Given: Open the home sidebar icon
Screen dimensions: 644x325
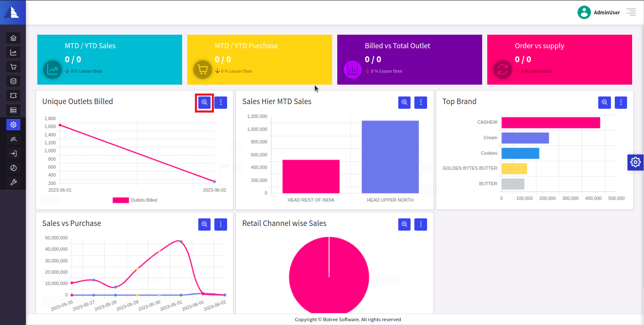Looking at the screenshot, I should click(14, 38).
